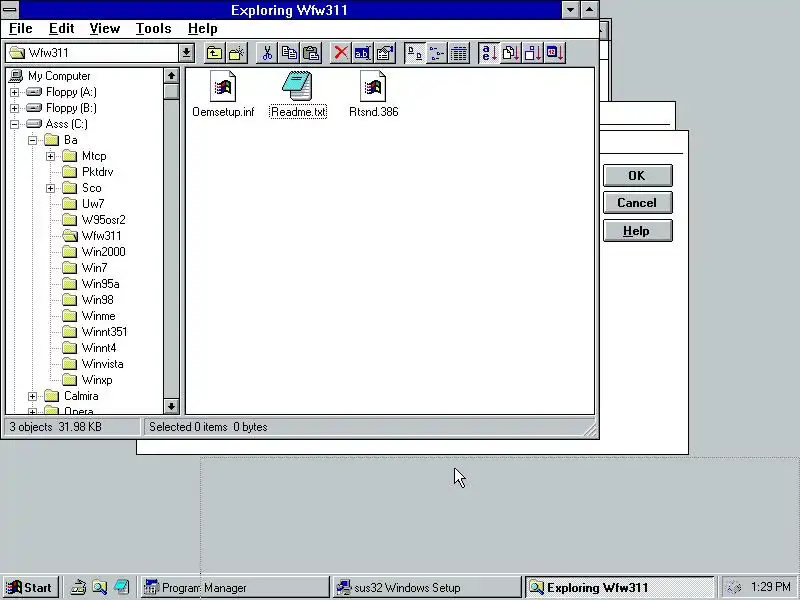Click tree scrollbar up arrow
Screen dimensions: 800x600
point(171,76)
